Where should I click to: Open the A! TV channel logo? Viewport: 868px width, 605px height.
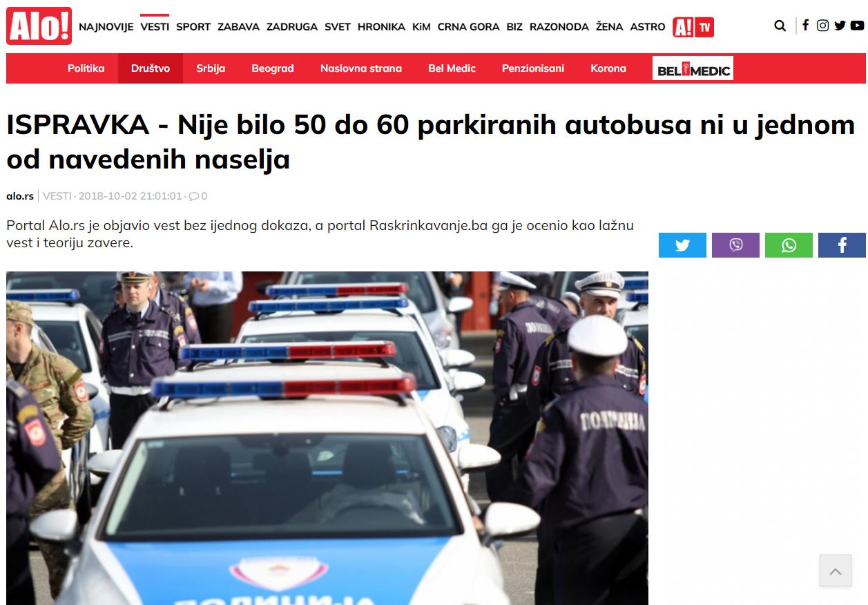coord(693,27)
